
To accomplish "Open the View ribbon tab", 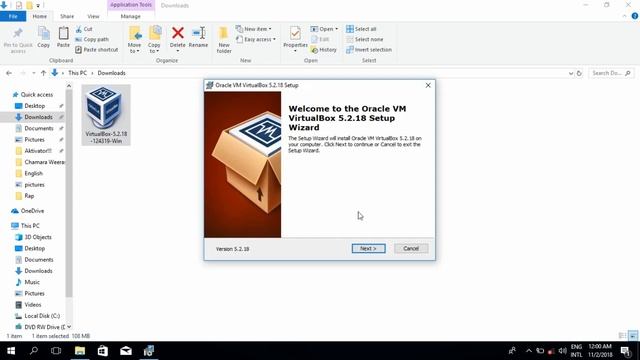I will 93,16.
